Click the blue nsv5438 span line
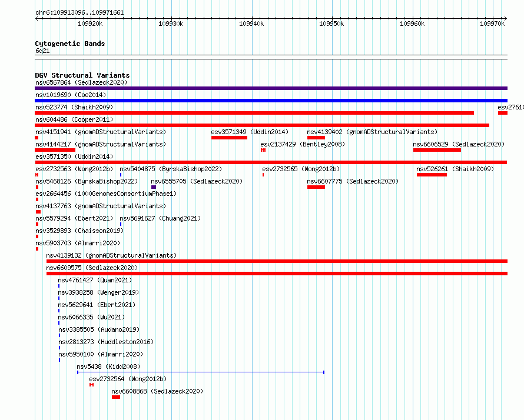Screen dimensions: 524x420 point(201,372)
